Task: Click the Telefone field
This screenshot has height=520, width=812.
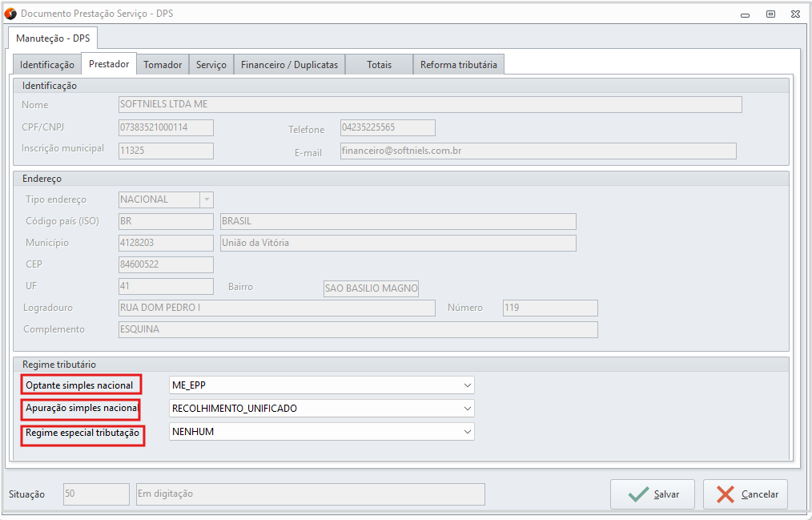Action: pos(388,127)
